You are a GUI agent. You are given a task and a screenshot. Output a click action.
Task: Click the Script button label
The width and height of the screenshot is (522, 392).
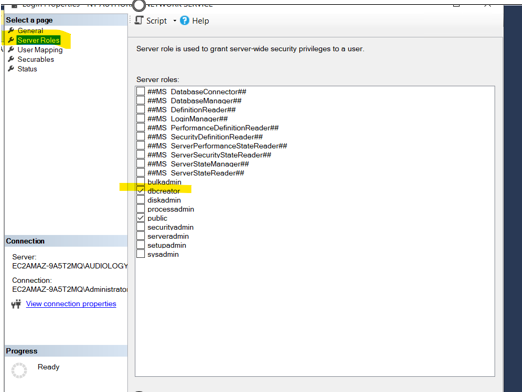pos(156,21)
